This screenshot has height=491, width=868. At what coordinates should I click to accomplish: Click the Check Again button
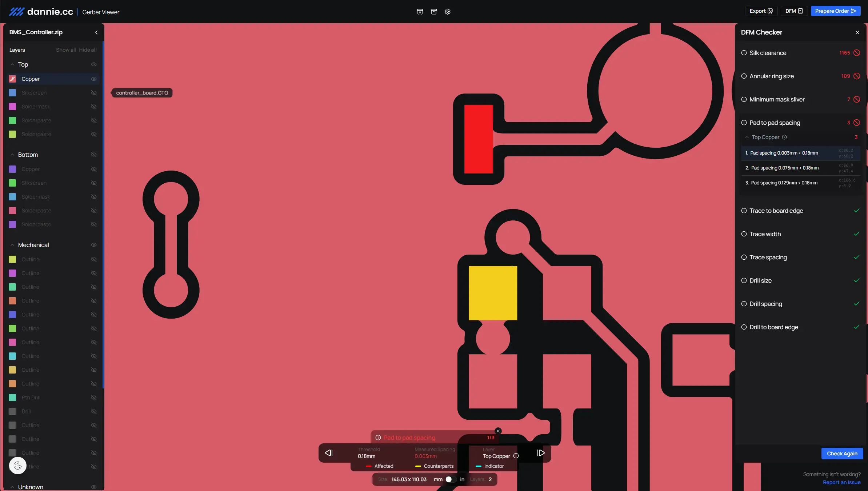(x=842, y=454)
